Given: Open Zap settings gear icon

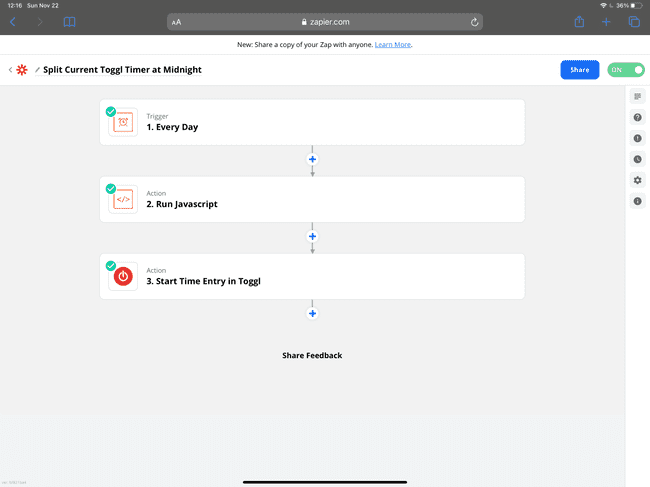Looking at the screenshot, I should point(638,180).
